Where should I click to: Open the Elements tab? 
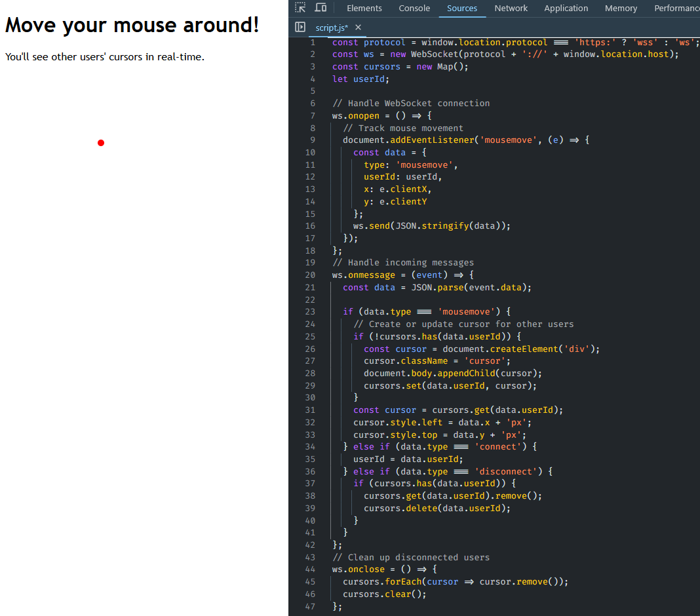point(364,8)
